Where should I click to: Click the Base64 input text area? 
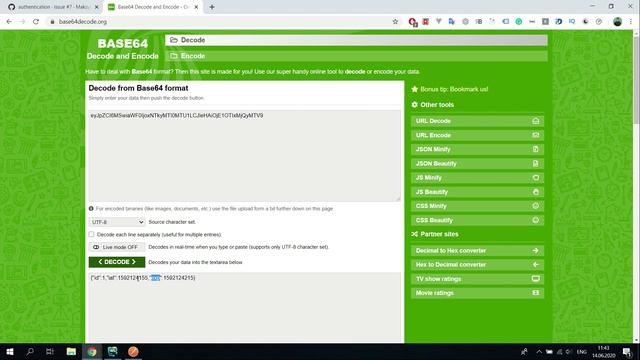pyautogui.click(x=244, y=156)
